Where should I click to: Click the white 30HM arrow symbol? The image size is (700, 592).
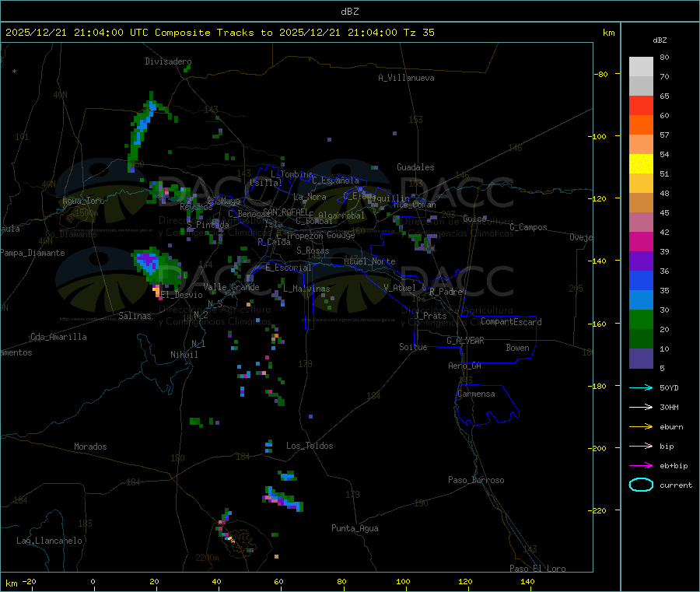pyautogui.click(x=641, y=407)
